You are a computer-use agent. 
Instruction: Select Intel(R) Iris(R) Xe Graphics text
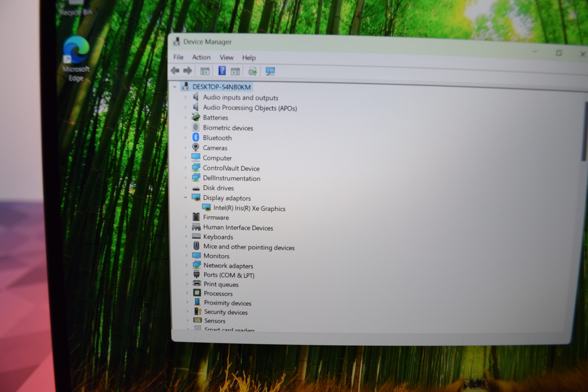point(249,208)
